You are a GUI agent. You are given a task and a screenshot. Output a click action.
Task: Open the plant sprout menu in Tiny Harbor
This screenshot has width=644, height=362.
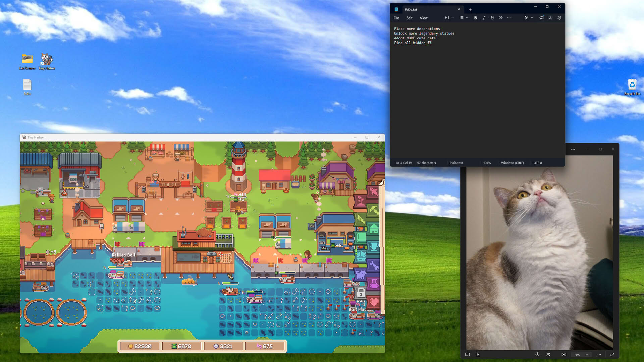tap(360, 201)
